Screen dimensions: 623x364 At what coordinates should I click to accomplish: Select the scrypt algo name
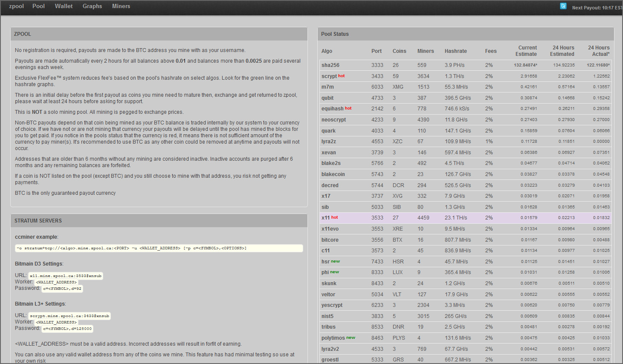coord(329,76)
